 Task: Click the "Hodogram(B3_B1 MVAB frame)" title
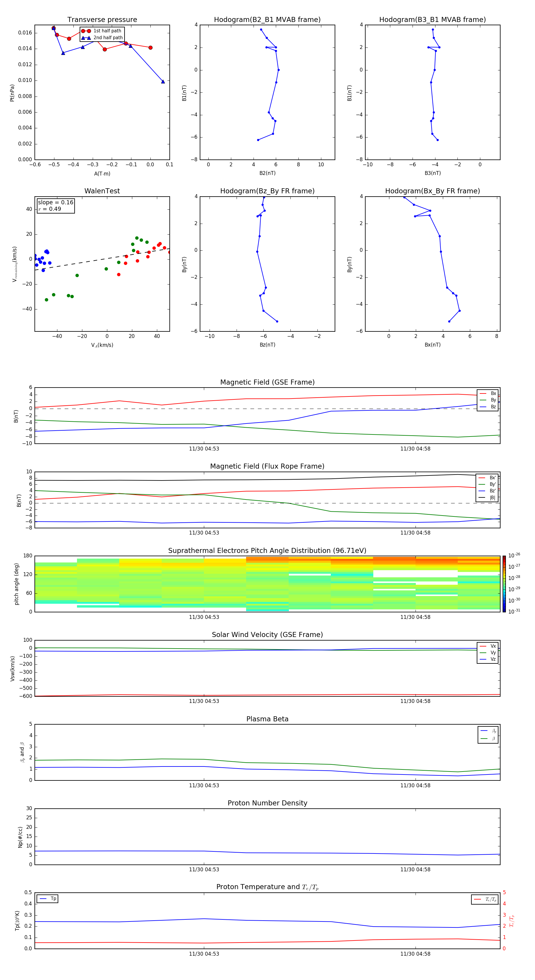point(432,20)
